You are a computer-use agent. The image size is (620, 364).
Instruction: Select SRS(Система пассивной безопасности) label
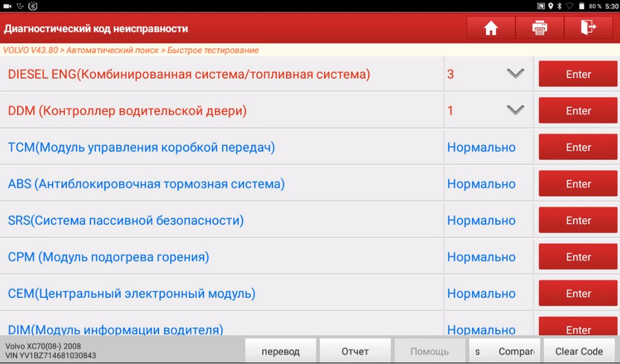126,221
